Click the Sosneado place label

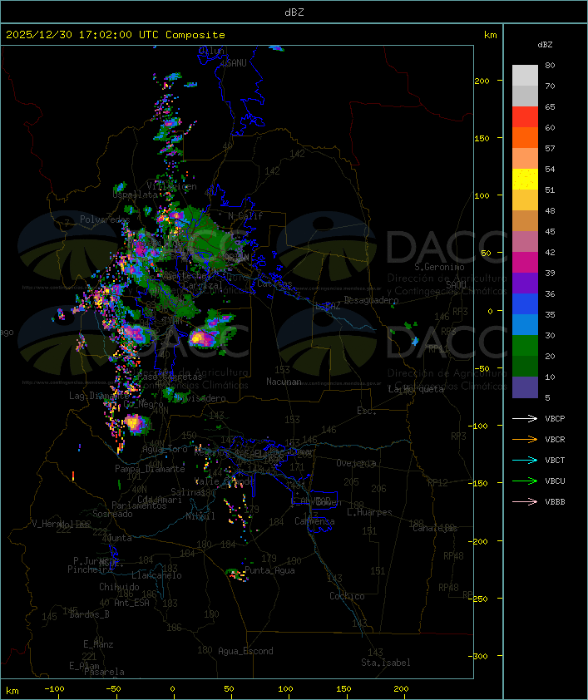tap(112, 514)
